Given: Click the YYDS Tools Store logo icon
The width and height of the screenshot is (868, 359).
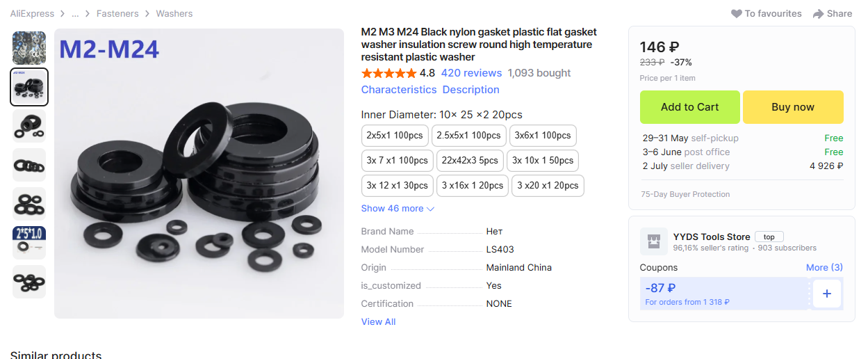Looking at the screenshot, I should pyautogui.click(x=653, y=241).
